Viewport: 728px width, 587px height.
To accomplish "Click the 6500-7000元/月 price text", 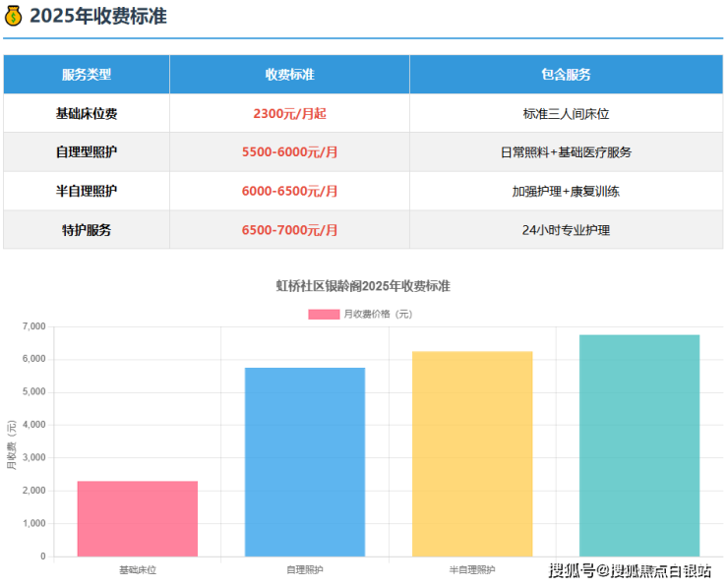I will pos(289,230).
